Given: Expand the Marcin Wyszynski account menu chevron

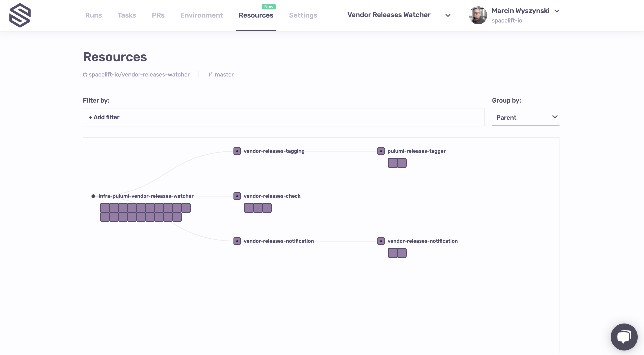Looking at the screenshot, I should [557, 11].
